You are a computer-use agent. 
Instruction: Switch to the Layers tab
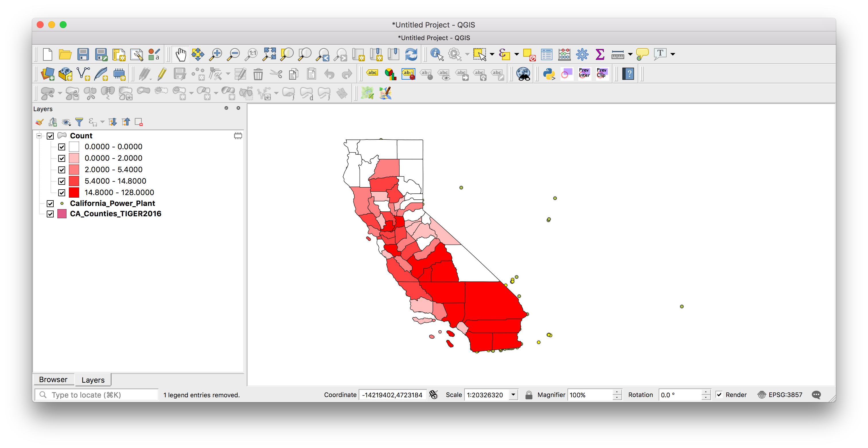point(93,379)
